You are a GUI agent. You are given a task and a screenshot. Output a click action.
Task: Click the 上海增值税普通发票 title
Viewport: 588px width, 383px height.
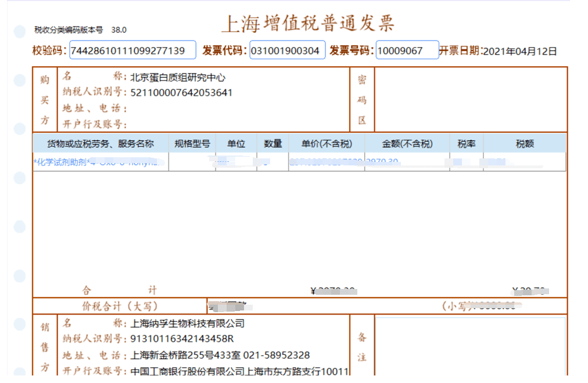click(308, 24)
